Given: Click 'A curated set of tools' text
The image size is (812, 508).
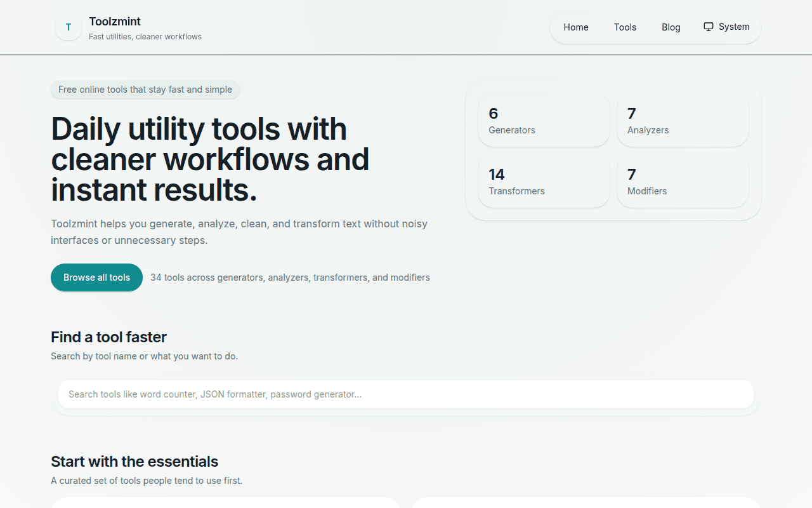Looking at the screenshot, I should click(x=147, y=481).
